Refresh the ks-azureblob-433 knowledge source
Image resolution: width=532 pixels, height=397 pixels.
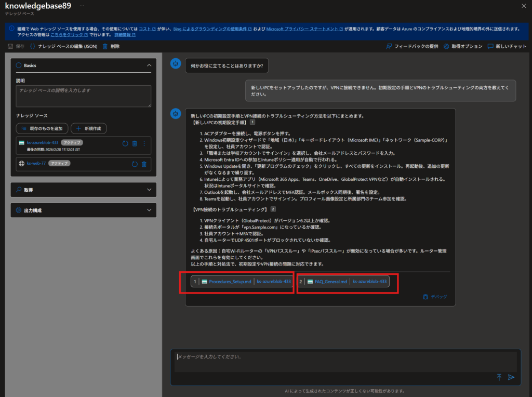[x=125, y=143]
